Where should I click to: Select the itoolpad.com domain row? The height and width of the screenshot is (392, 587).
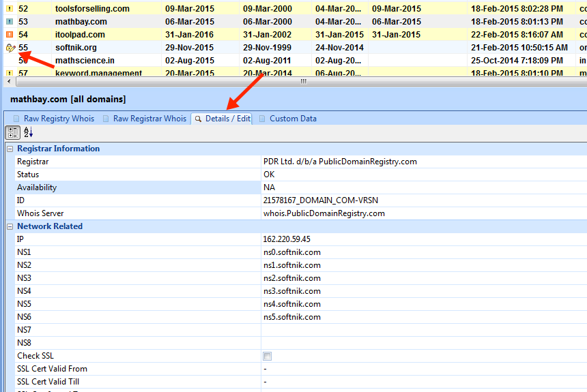click(x=295, y=34)
